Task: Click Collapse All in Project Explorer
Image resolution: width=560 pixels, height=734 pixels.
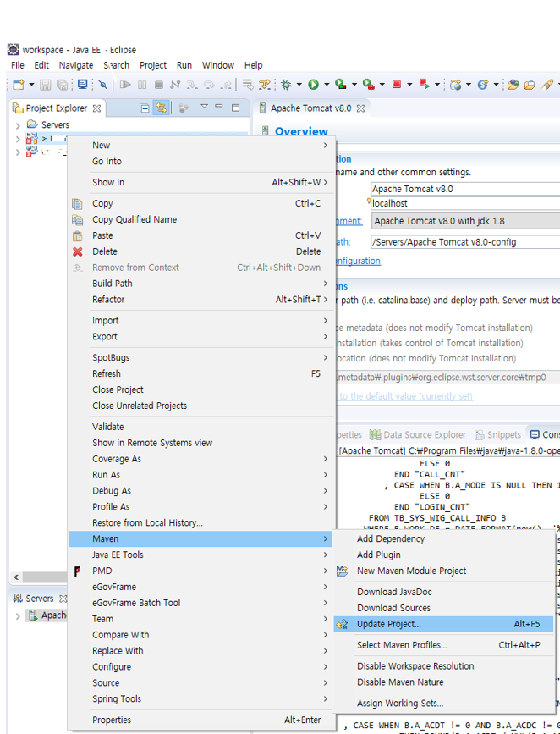Action: (x=145, y=108)
